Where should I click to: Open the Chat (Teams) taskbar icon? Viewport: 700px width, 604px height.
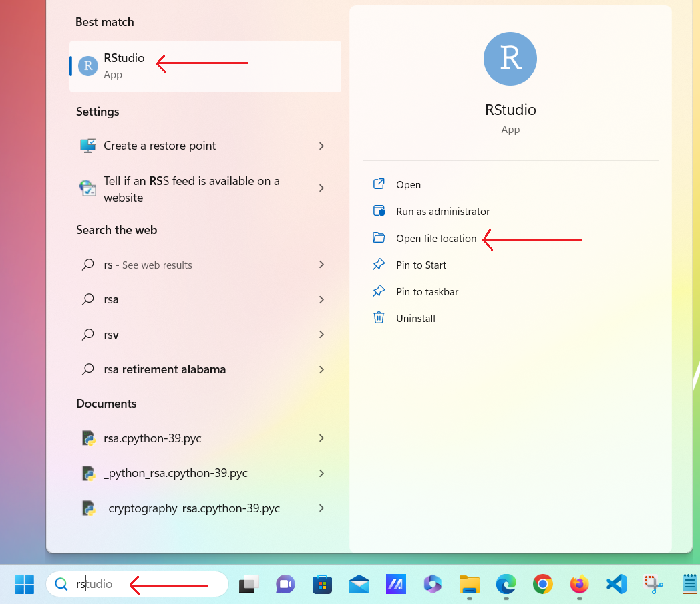[285, 585]
